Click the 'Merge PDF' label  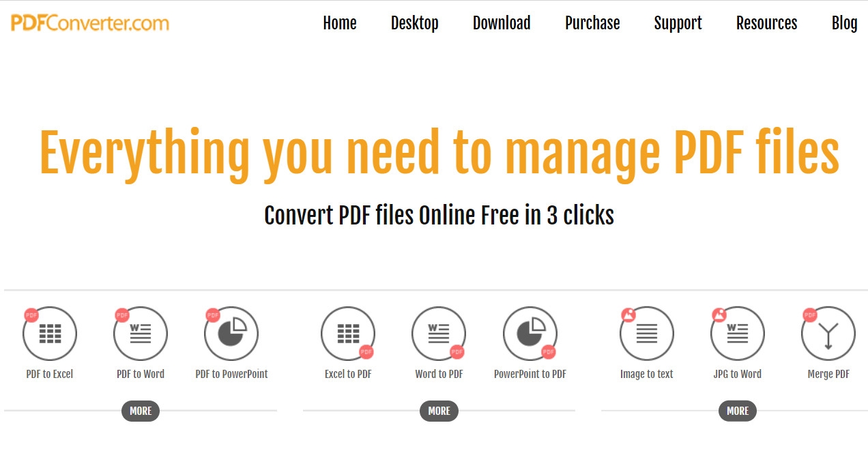pyautogui.click(x=828, y=374)
